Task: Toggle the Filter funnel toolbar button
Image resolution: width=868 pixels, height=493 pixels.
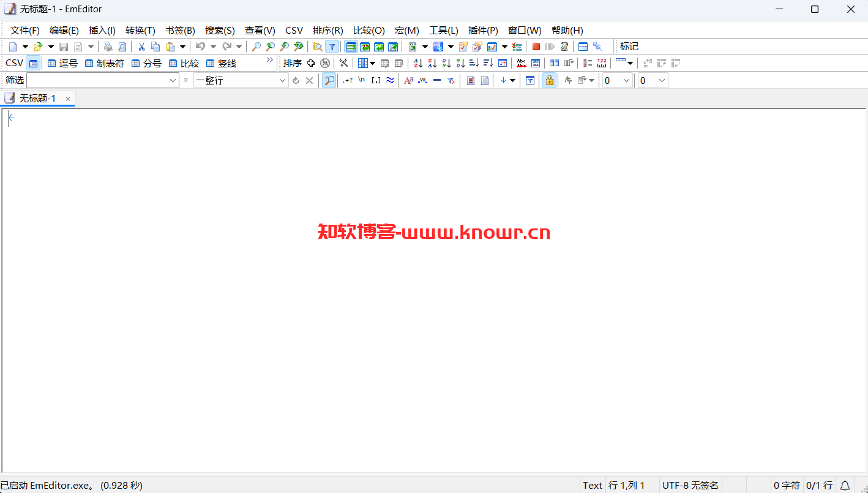Action: click(332, 47)
